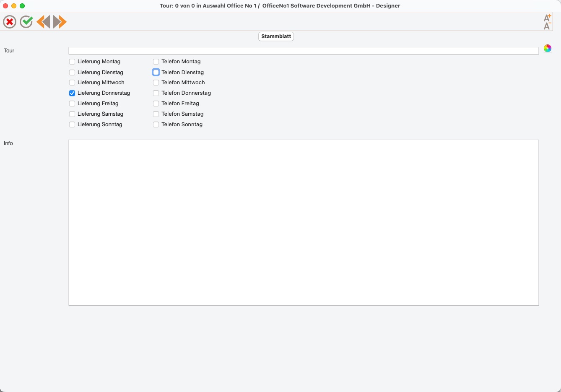Image resolution: width=561 pixels, height=392 pixels.
Task: Maximize window with green button
Action: point(22,6)
